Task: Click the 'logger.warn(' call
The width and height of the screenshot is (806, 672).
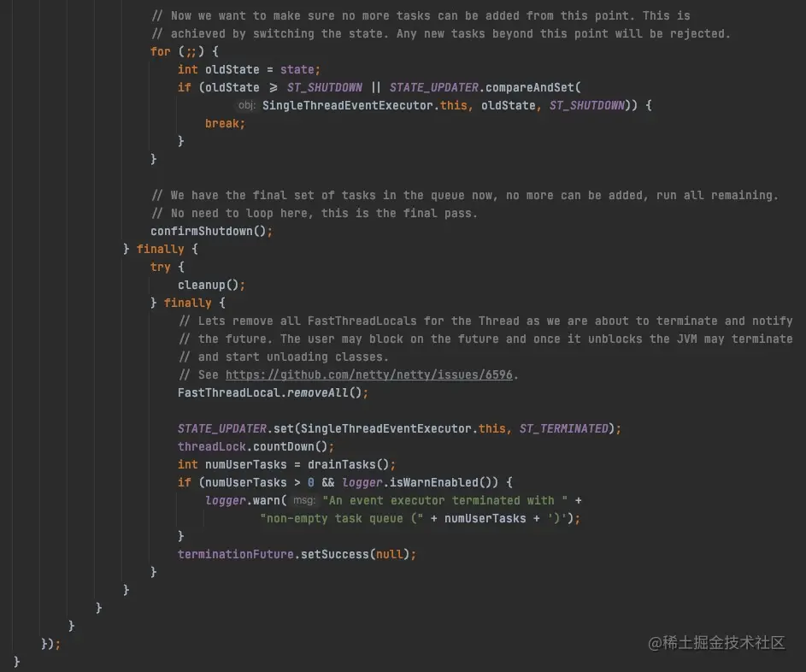Action: point(245,500)
